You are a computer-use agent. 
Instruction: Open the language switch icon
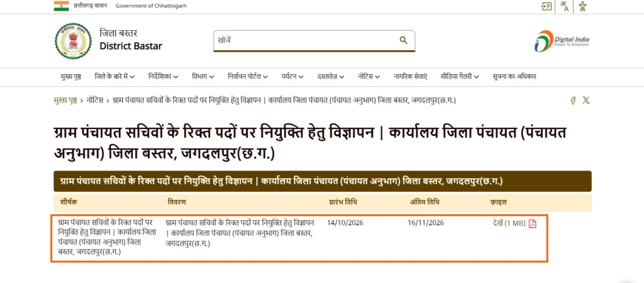[x=564, y=6]
